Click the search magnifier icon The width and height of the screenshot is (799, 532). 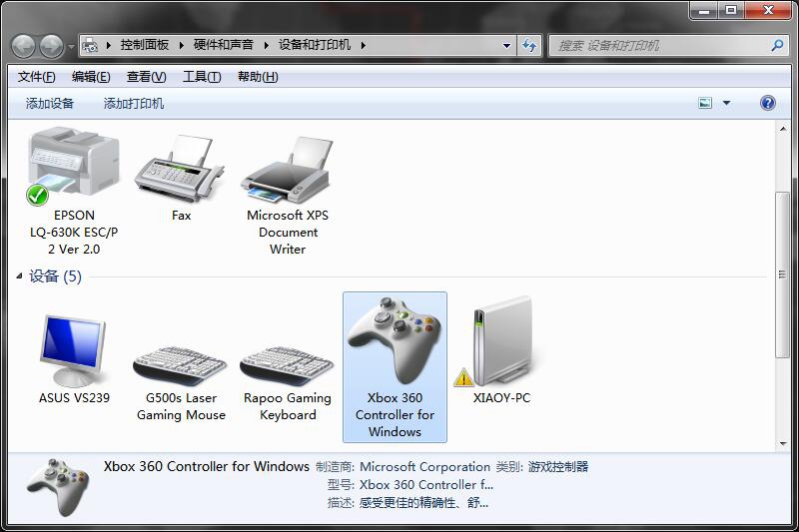tap(777, 46)
